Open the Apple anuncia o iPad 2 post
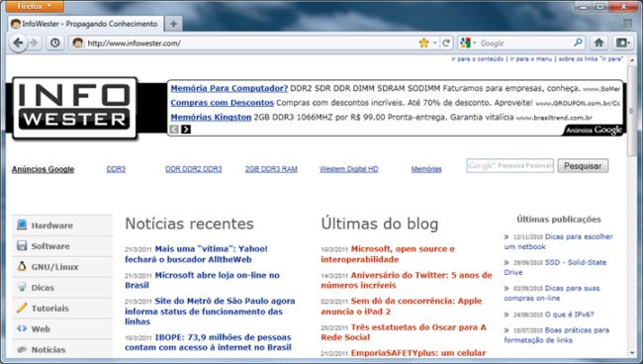 point(402,307)
